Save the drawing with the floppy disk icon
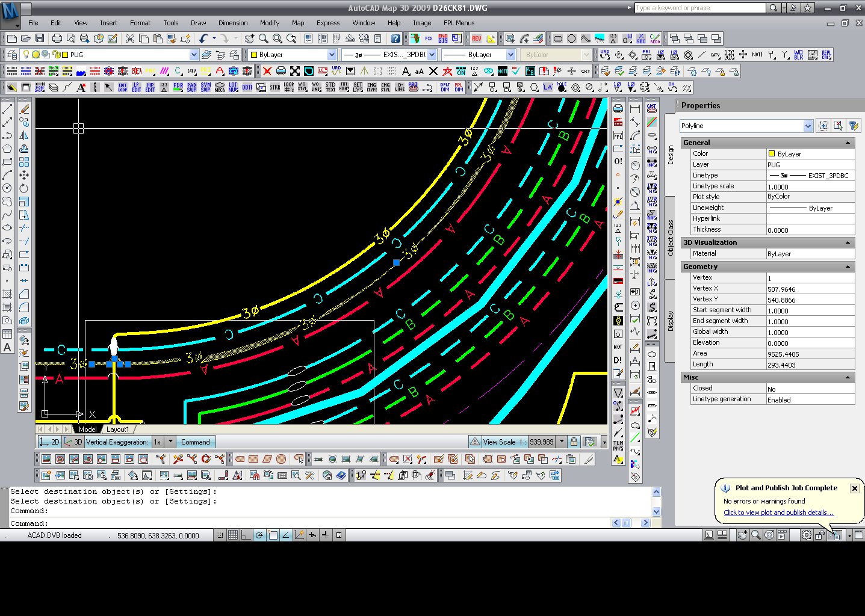Viewport: 865px width, 616px height. [x=40, y=38]
